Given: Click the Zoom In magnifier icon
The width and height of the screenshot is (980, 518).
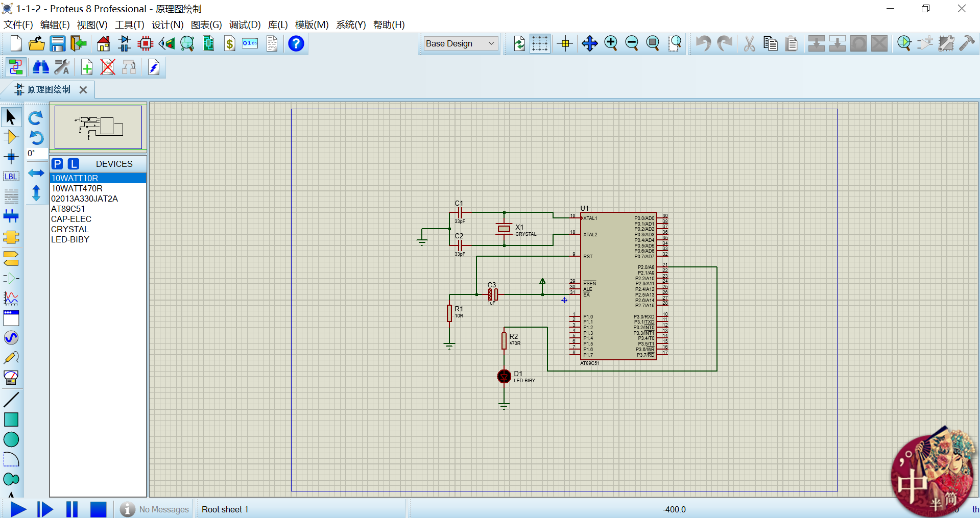Looking at the screenshot, I should tap(611, 44).
